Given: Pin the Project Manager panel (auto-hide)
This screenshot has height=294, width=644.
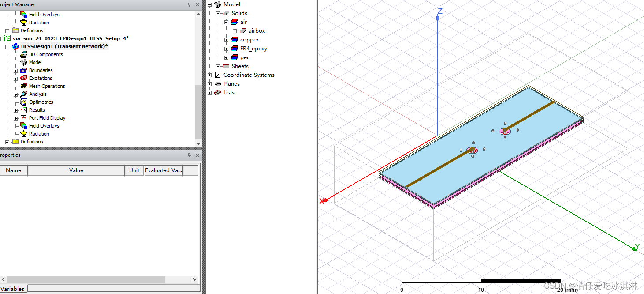Looking at the screenshot, I should click(x=190, y=4).
